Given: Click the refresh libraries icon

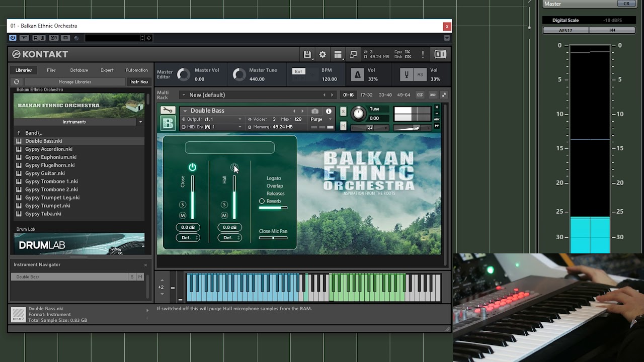Looking at the screenshot, I should (17, 82).
